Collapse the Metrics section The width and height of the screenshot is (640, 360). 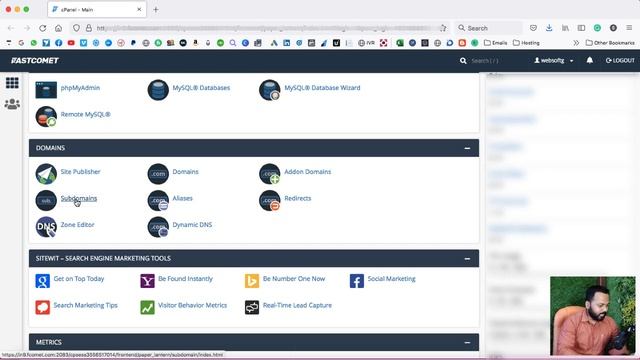click(x=467, y=342)
